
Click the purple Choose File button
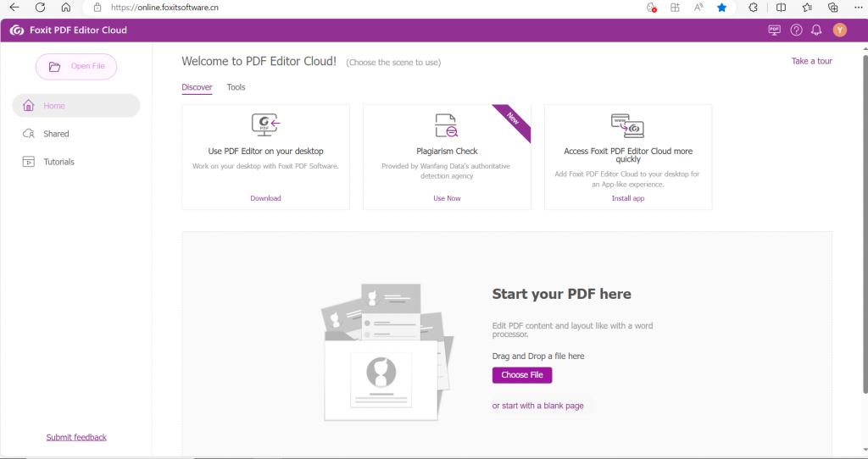coord(521,375)
